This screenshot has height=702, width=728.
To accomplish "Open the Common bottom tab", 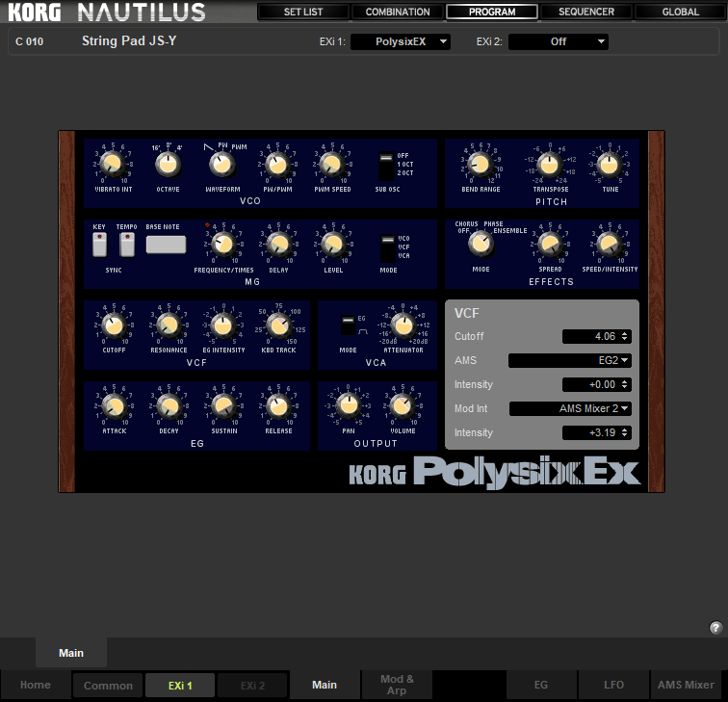I will (x=108, y=686).
